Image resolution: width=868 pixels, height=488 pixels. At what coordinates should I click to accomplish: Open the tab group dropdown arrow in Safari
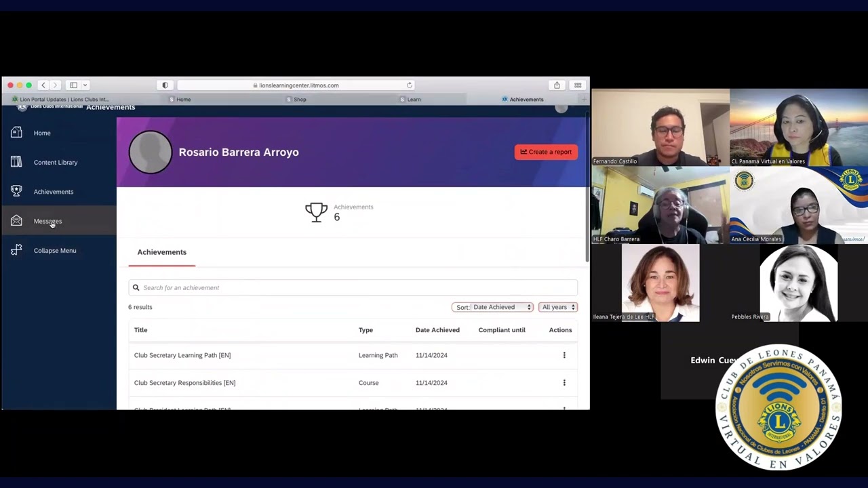[x=85, y=85]
